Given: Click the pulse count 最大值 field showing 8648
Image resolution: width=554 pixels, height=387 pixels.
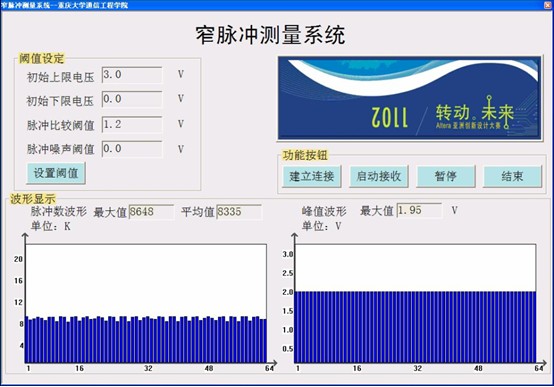Looking at the screenshot, I should coord(151,212).
